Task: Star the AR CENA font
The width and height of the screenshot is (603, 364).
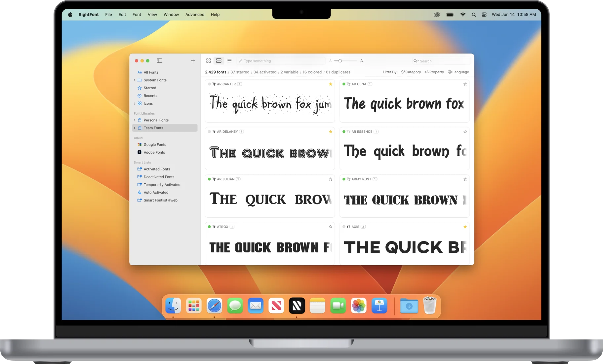Action: (x=465, y=84)
